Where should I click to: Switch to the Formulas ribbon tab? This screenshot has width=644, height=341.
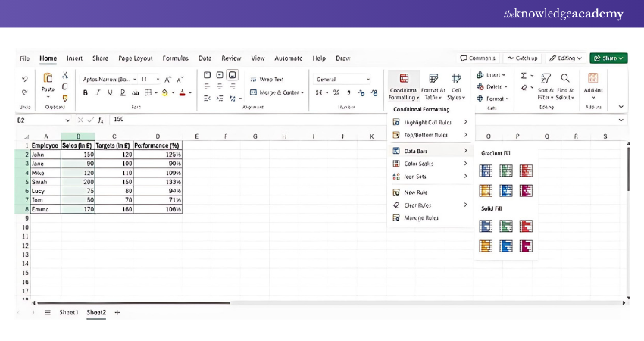[175, 58]
